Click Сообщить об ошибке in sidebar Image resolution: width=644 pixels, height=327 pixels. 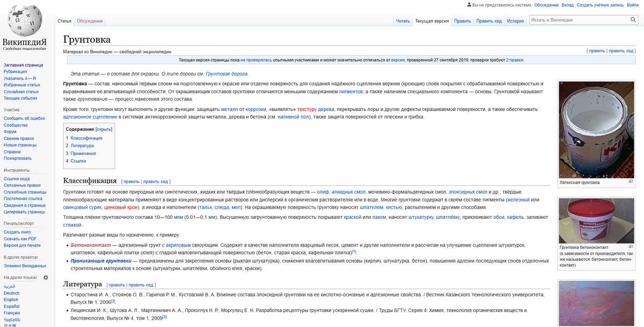pyautogui.click(x=24, y=118)
